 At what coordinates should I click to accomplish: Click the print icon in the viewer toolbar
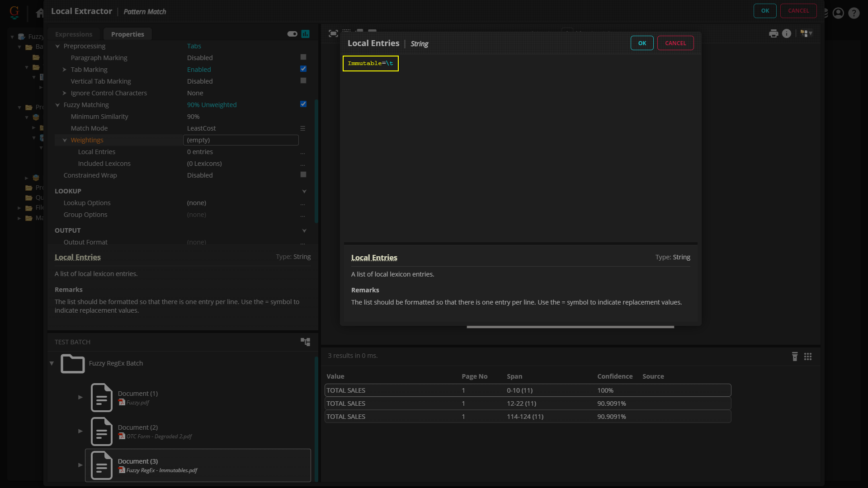[774, 33]
